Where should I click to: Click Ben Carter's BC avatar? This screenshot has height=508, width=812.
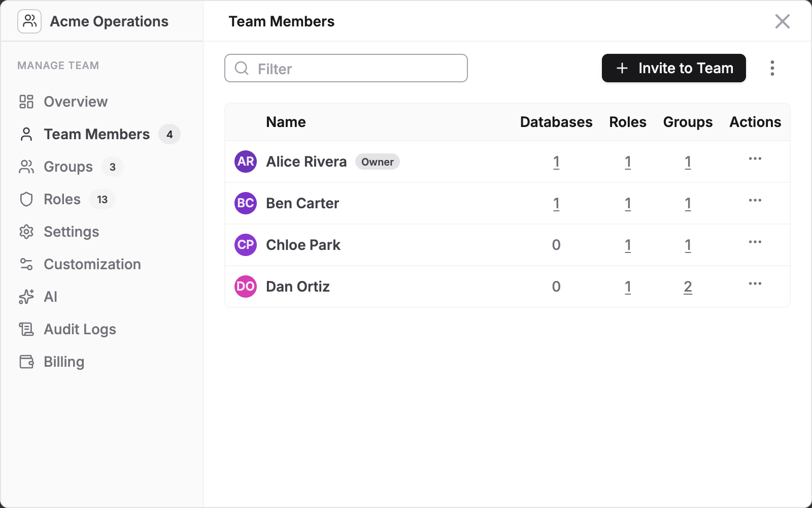pyautogui.click(x=246, y=203)
